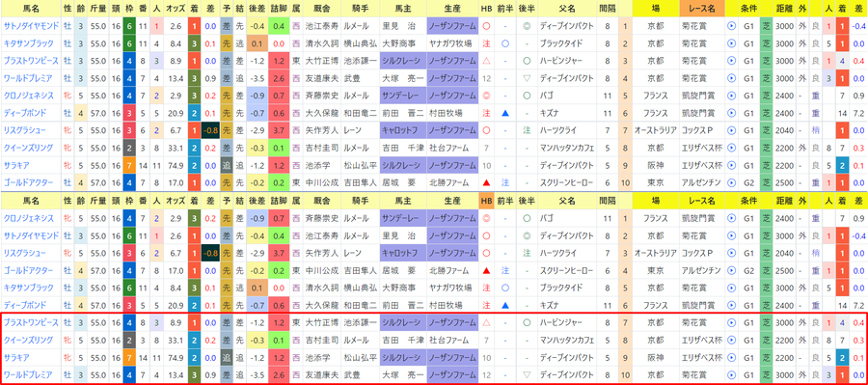
Task: Click lower table 生産 column header
Action: click(451, 201)
